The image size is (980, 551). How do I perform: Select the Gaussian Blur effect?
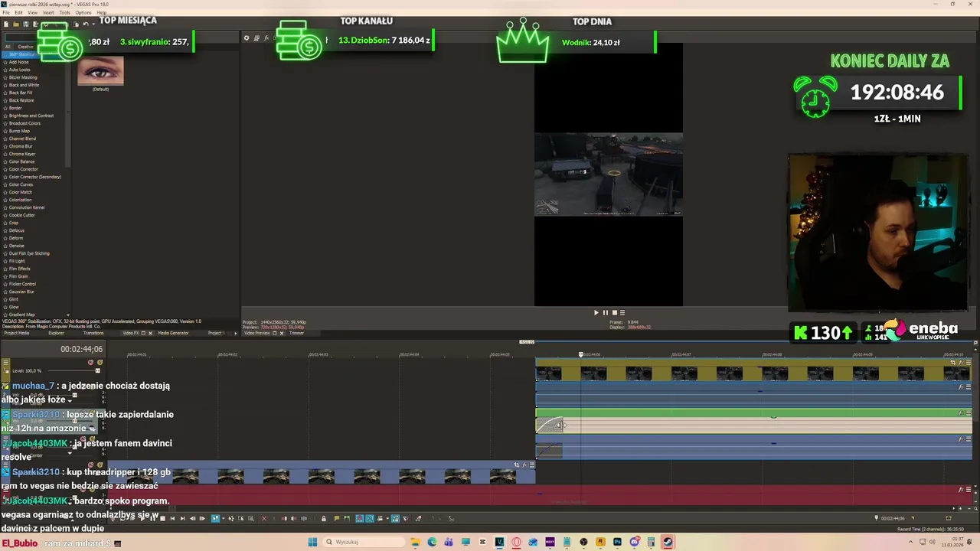(21, 292)
